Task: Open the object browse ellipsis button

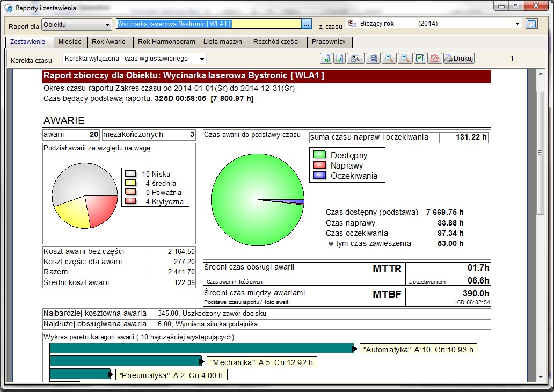Action: pyautogui.click(x=307, y=24)
